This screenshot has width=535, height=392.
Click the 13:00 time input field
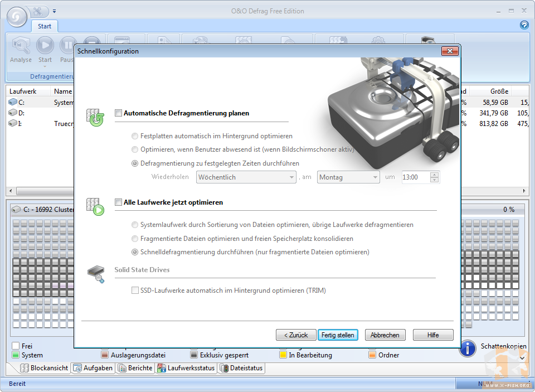click(x=416, y=177)
